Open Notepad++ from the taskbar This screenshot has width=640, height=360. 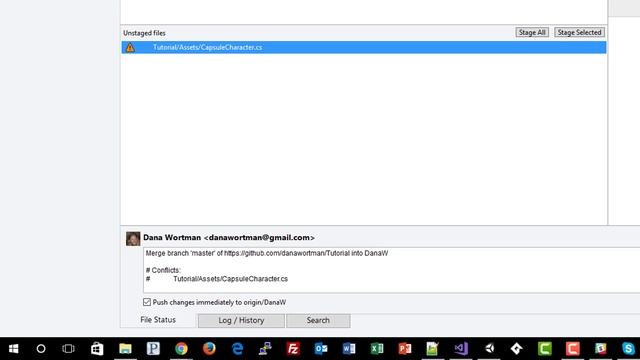point(433,349)
